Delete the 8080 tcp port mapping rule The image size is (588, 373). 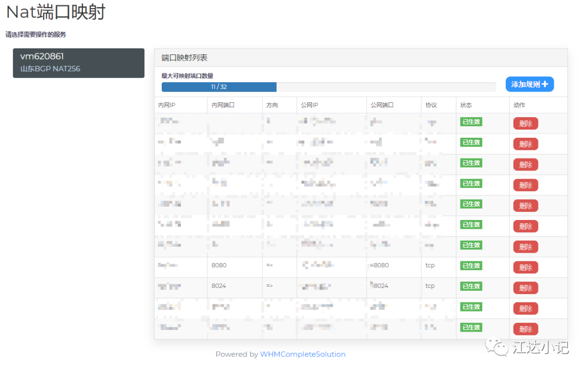click(525, 267)
